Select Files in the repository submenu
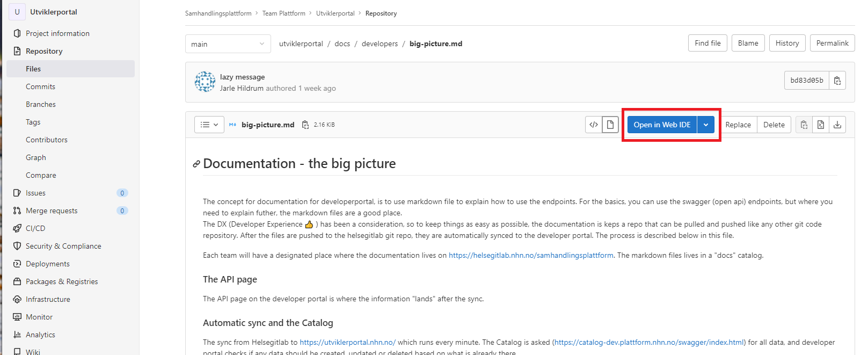This screenshot has width=868, height=355. 70,69
